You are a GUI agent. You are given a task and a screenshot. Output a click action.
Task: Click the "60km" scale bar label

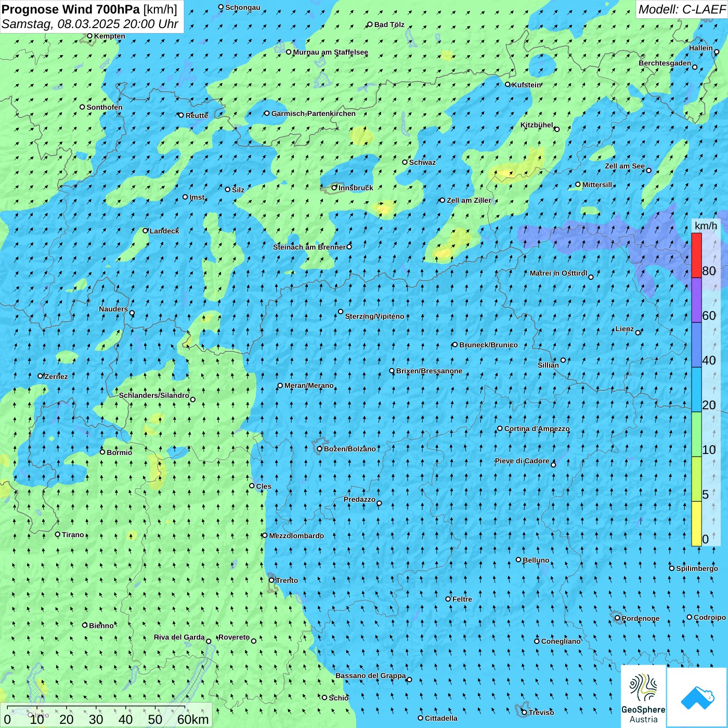(193, 719)
